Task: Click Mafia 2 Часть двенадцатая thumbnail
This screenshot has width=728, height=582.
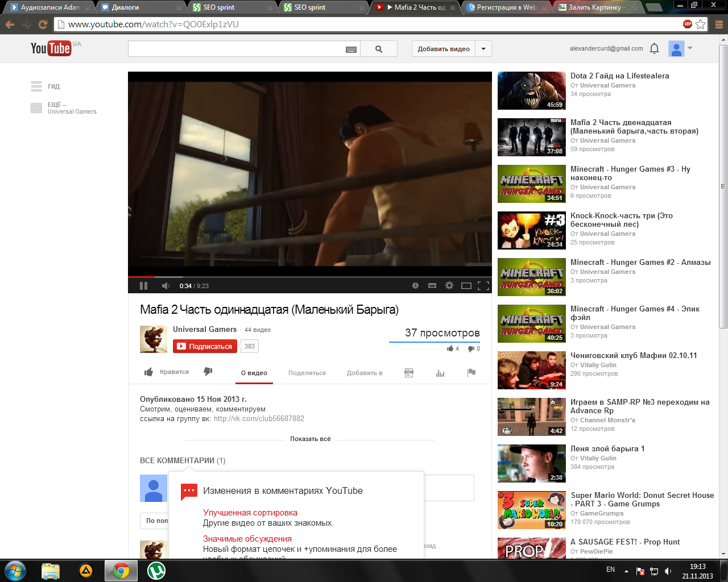Action: pos(532,137)
